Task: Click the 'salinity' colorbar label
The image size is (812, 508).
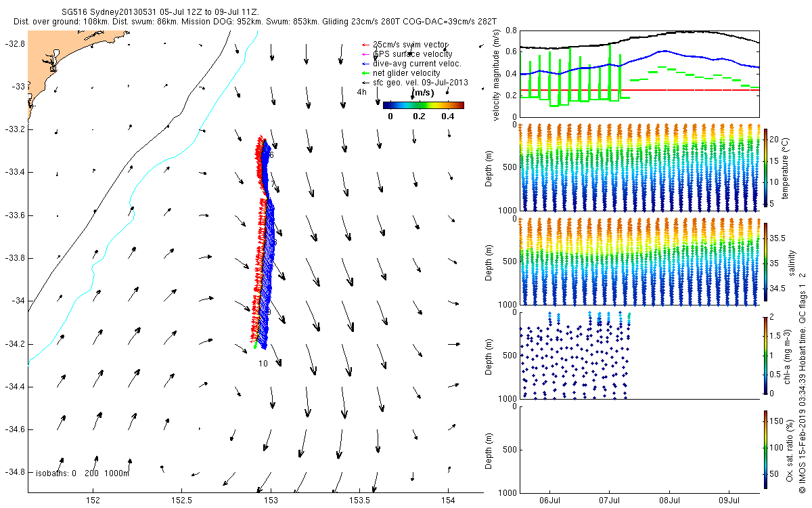Action: (791, 262)
